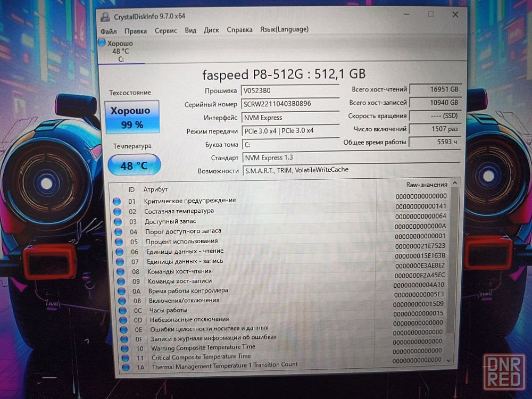Click the serial number field SCRW22110403B0896

[x=290, y=104]
